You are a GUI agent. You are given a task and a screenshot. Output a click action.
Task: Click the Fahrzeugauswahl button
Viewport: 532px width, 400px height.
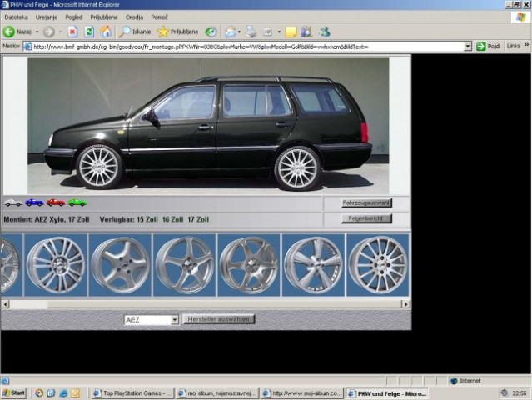tap(366, 202)
